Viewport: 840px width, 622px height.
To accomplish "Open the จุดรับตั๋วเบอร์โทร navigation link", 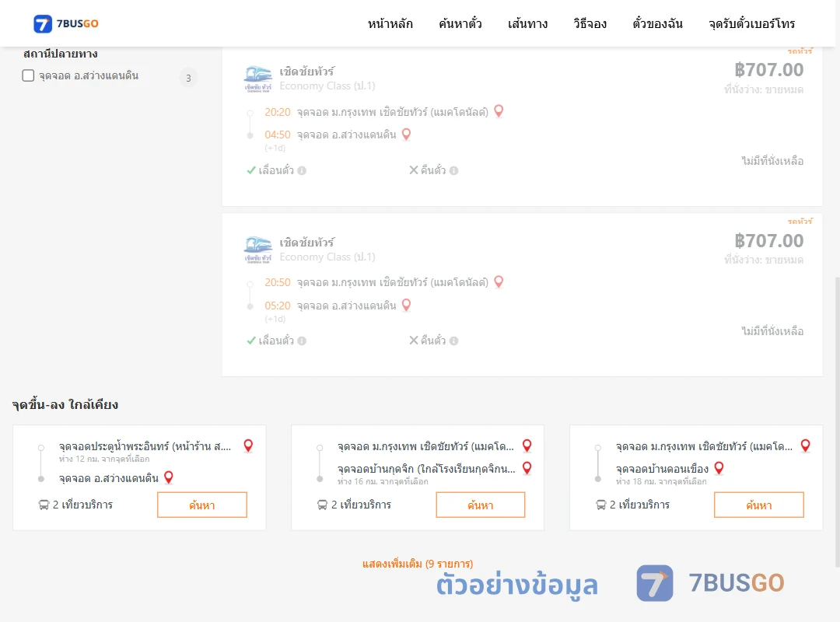I will [751, 23].
